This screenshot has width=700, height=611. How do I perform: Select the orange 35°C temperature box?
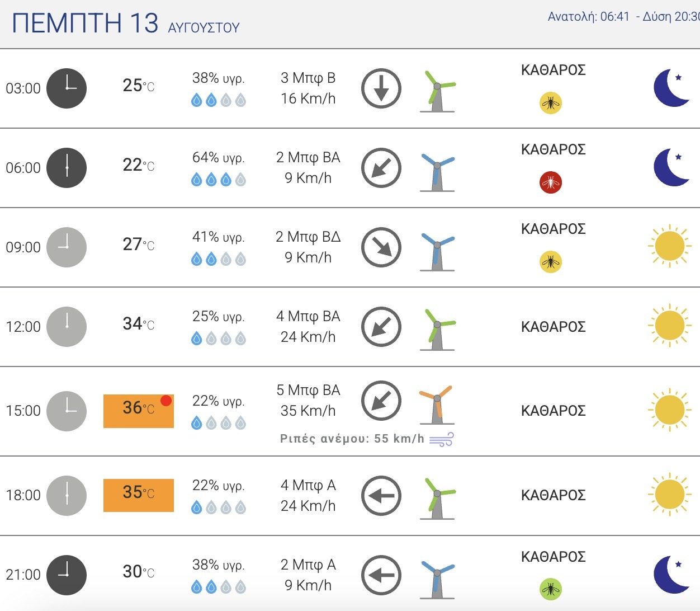pyautogui.click(x=139, y=495)
